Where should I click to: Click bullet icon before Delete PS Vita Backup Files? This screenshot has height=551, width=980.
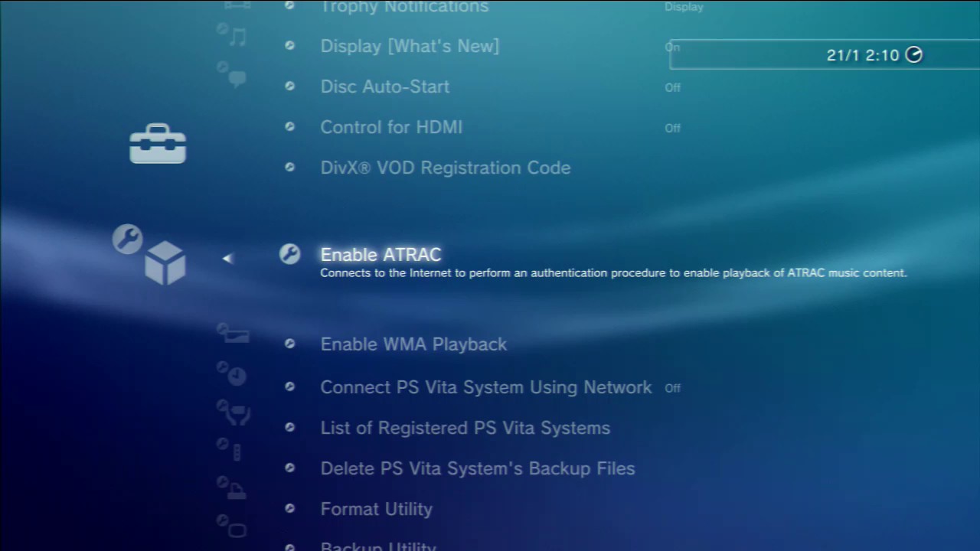[289, 468]
